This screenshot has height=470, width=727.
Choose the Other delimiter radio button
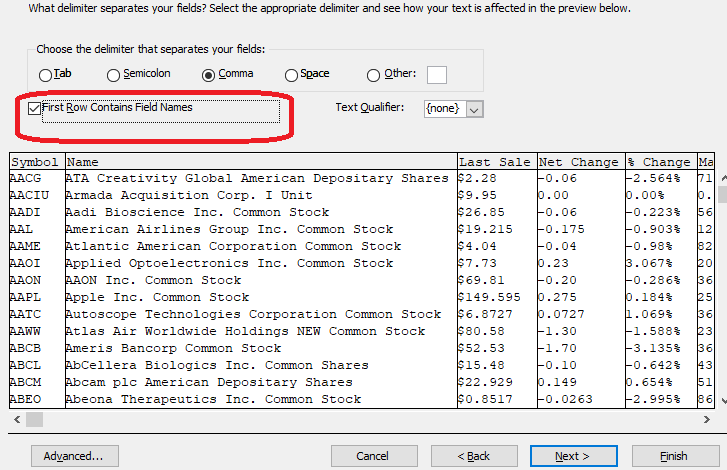click(373, 75)
